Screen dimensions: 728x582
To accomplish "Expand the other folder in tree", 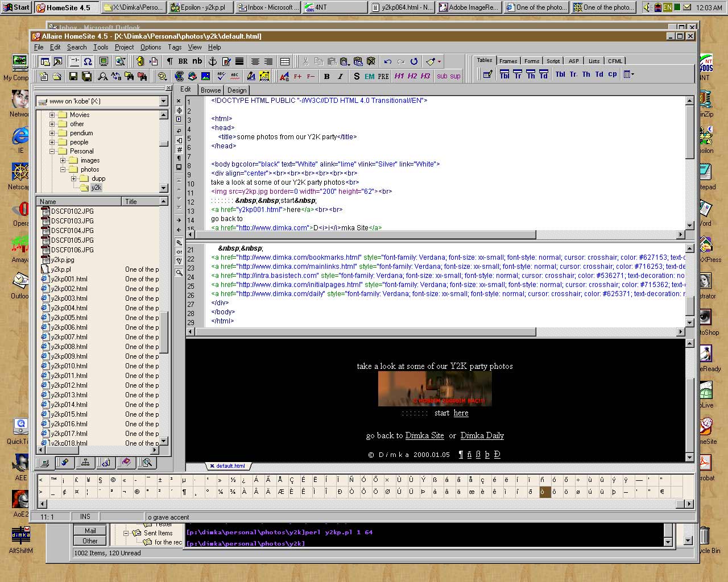I will [52, 124].
